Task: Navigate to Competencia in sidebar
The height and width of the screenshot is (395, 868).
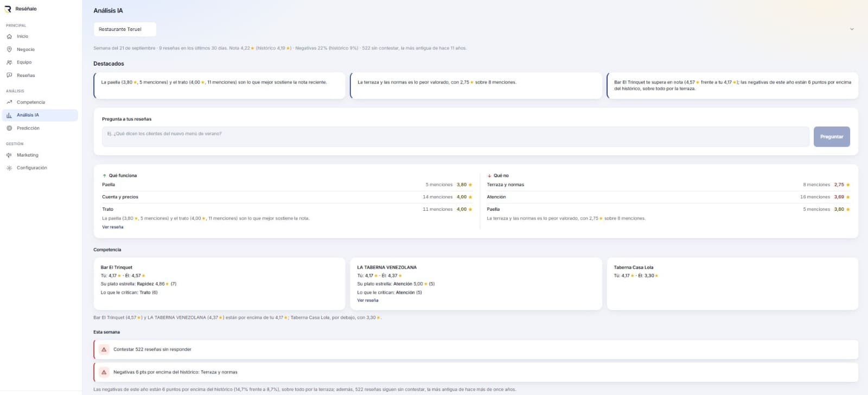Action: click(x=40, y=102)
